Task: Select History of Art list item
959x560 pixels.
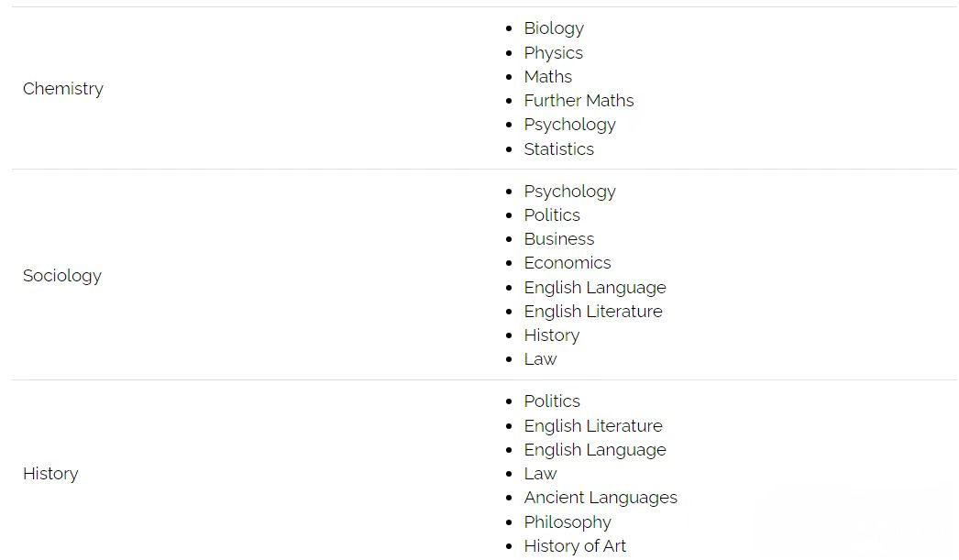Action: pyautogui.click(x=574, y=546)
